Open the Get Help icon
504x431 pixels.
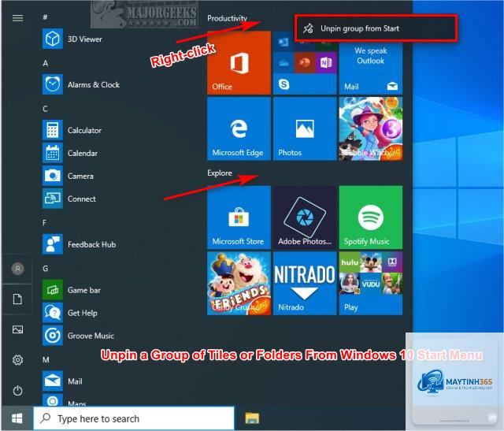tap(53, 313)
